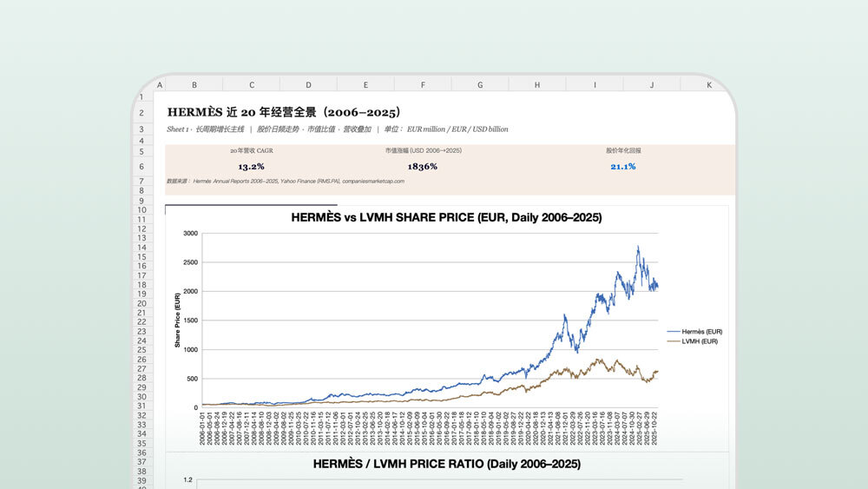Viewport: 868px width, 489px height.
Task: Select column C header
Action: 252,85
